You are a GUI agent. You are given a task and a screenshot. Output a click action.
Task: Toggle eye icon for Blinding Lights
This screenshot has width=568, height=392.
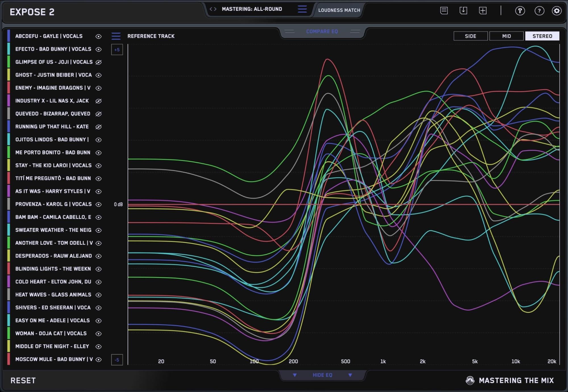coord(99,269)
